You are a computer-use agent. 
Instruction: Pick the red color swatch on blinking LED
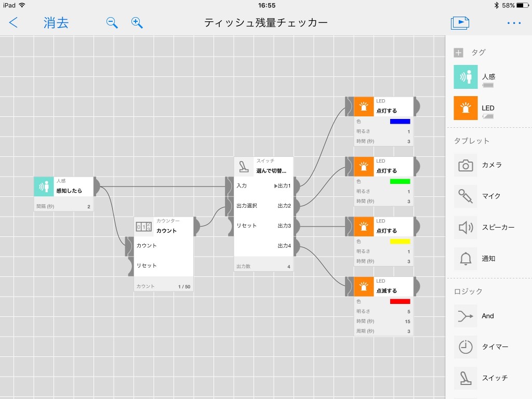(400, 301)
